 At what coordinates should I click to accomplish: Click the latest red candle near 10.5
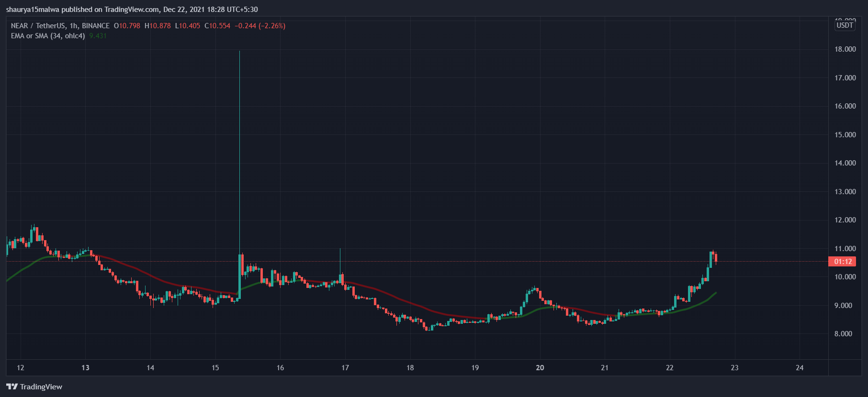point(715,257)
